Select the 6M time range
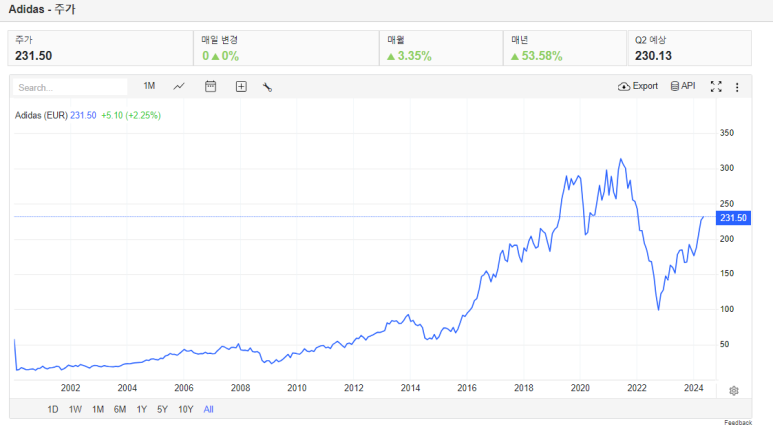Screen dimensions: 773x427 pyautogui.click(x=120, y=409)
